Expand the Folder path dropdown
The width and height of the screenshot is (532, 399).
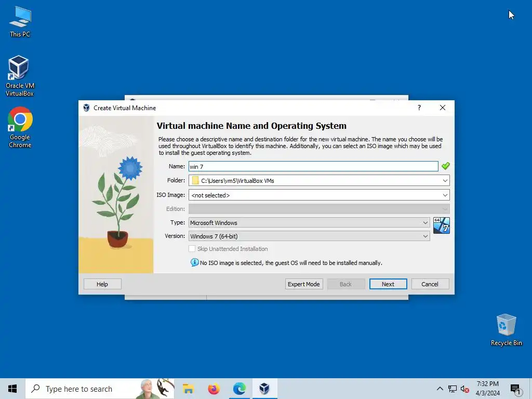point(445,180)
